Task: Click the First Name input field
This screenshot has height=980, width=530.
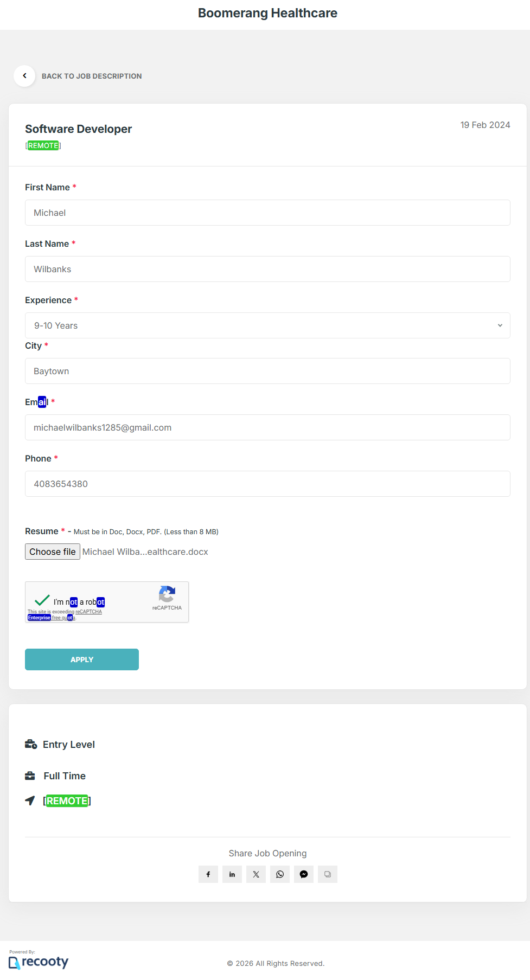Action: (267, 213)
